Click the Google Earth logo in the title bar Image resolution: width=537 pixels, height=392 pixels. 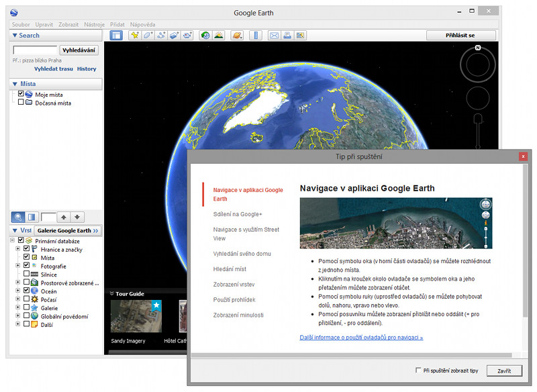14,13
